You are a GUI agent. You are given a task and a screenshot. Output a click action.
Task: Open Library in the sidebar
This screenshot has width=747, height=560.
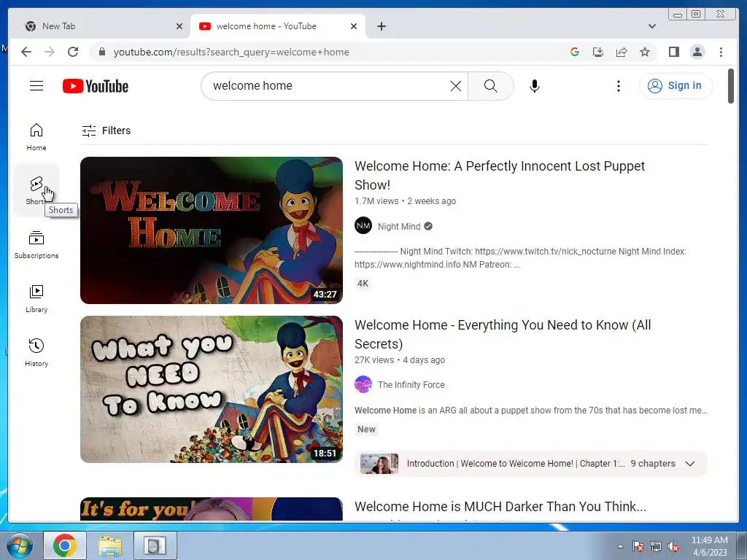tap(36, 298)
